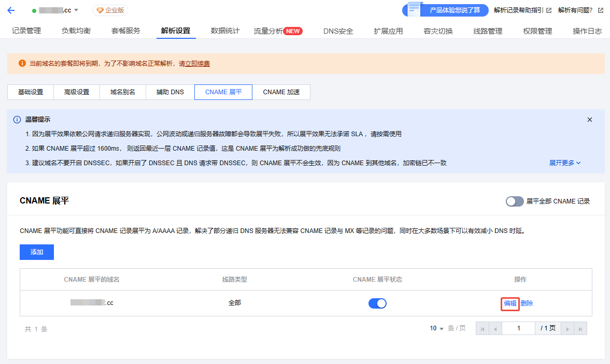Click the 立即续费 renewal link

coord(194,64)
